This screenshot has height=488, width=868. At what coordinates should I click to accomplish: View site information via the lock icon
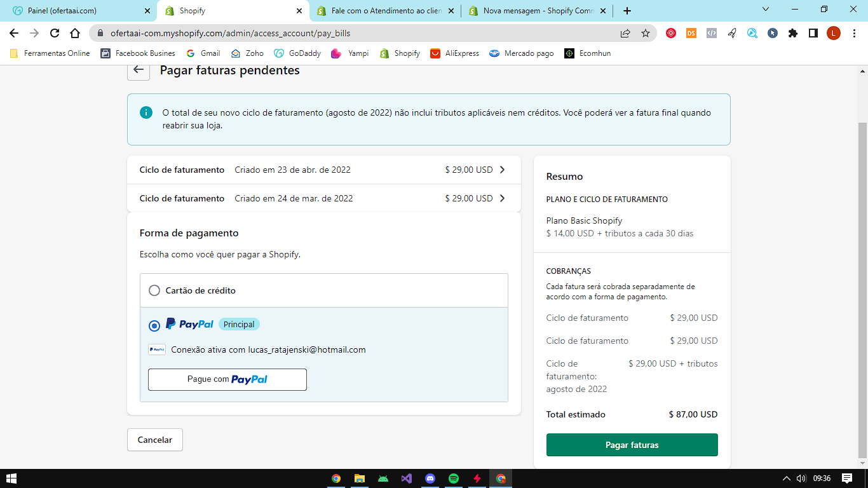click(x=100, y=33)
